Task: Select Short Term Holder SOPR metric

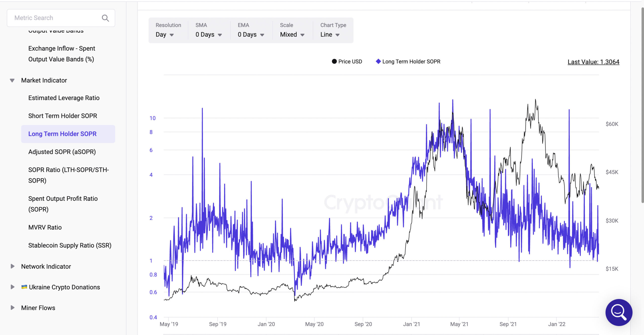Action: click(x=63, y=116)
